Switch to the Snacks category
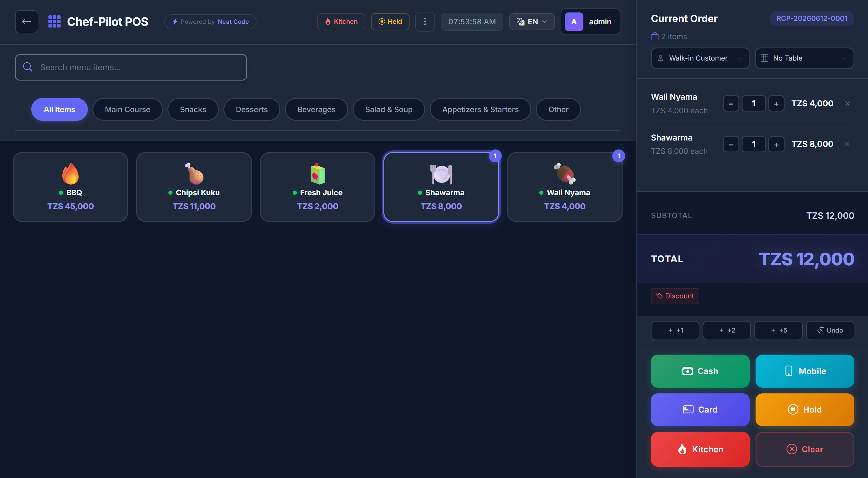868x478 pixels. [193, 110]
